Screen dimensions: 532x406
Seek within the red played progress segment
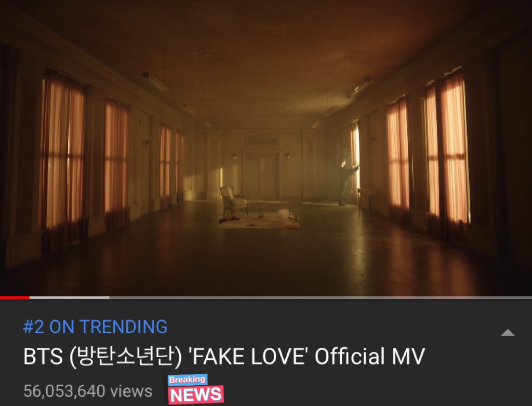click(15, 297)
